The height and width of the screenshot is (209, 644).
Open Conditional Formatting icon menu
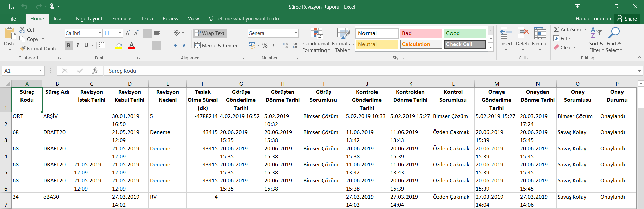point(316,34)
